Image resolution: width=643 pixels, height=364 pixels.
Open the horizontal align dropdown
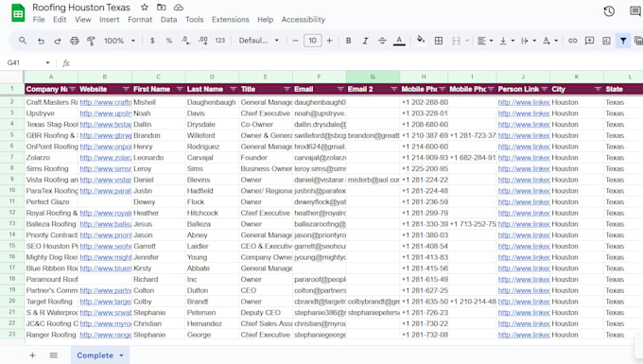[485, 41]
